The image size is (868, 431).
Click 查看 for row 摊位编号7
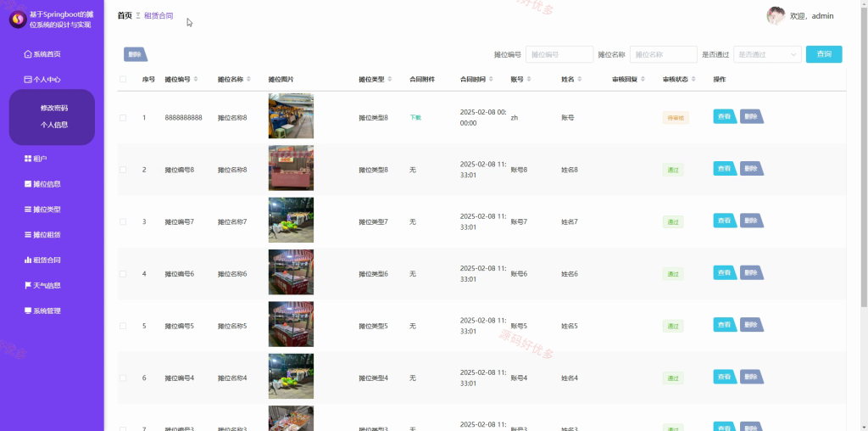coord(725,221)
